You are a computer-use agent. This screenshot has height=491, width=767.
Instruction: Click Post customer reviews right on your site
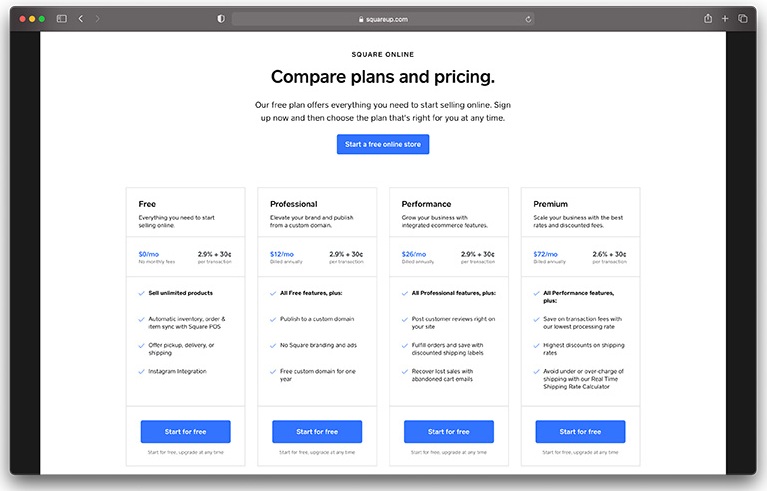click(453, 323)
